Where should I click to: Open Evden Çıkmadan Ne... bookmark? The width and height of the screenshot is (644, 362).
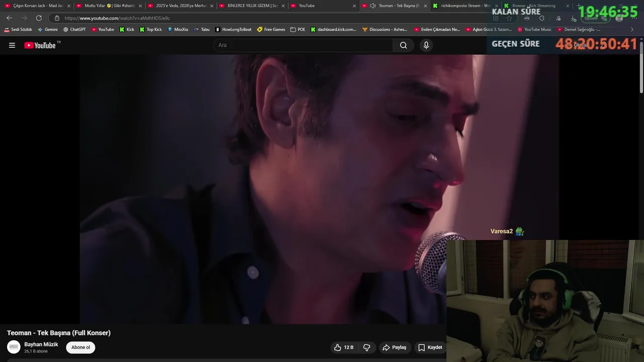pyautogui.click(x=437, y=30)
